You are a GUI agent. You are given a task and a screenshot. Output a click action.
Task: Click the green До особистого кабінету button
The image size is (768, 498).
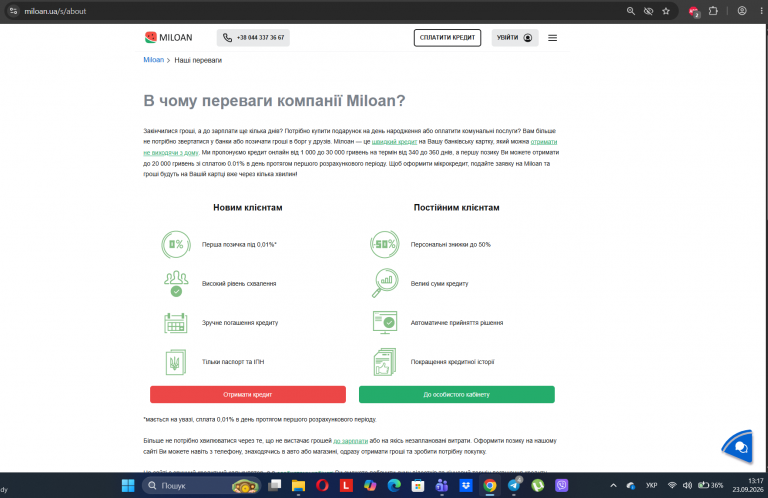(x=456, y=395)
